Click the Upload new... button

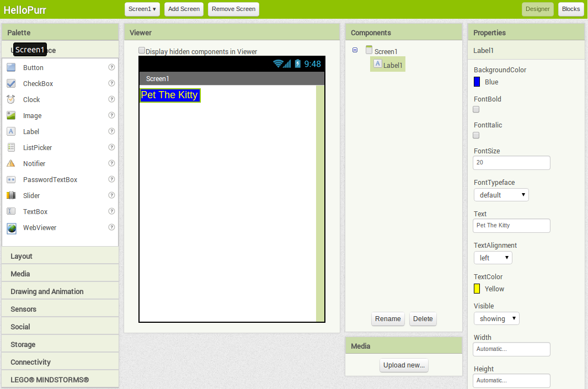click(x=404, y=365)
